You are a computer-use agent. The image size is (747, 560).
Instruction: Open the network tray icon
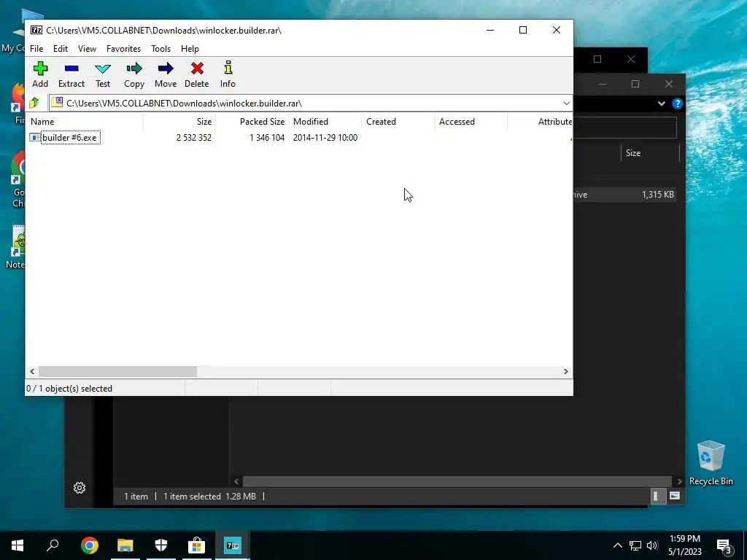coord(635,545)
